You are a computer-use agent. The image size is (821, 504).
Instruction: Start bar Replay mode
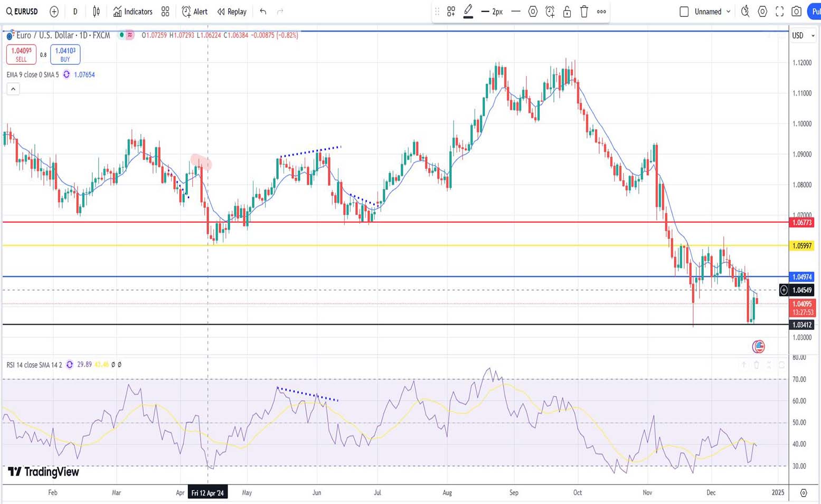(232, 12)
